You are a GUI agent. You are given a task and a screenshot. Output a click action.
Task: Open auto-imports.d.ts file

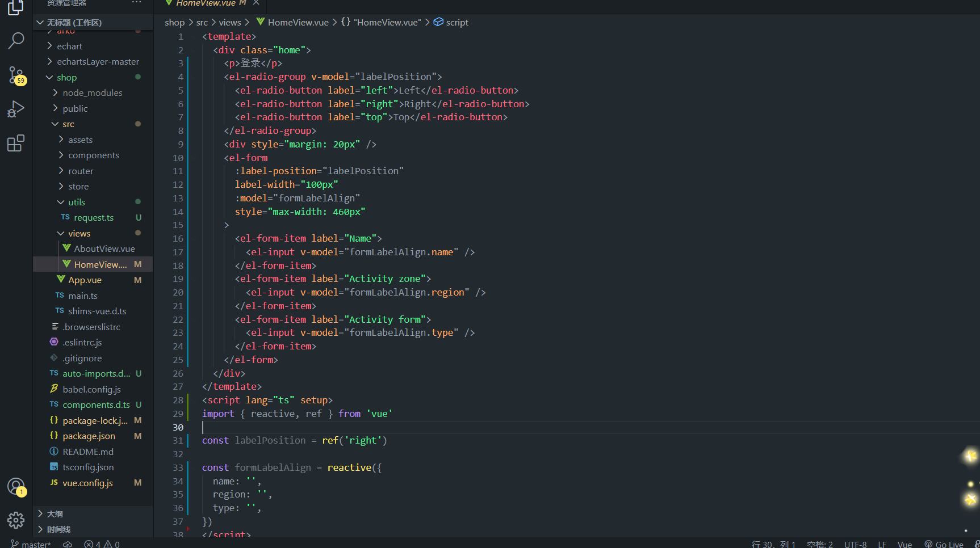pos(94,373)
